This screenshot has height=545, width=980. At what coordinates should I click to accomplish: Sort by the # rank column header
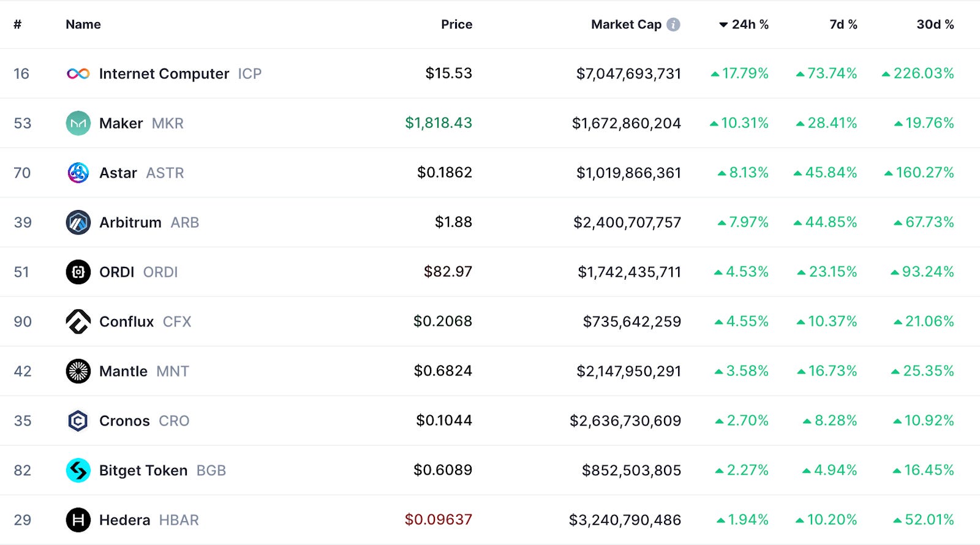pyautogui.click(x=18, y=24)
